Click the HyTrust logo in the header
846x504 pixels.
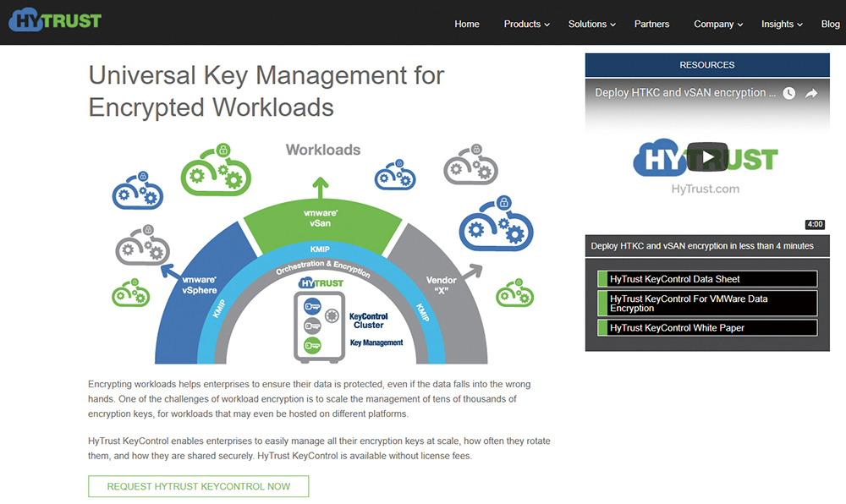[x=55, y=20]
